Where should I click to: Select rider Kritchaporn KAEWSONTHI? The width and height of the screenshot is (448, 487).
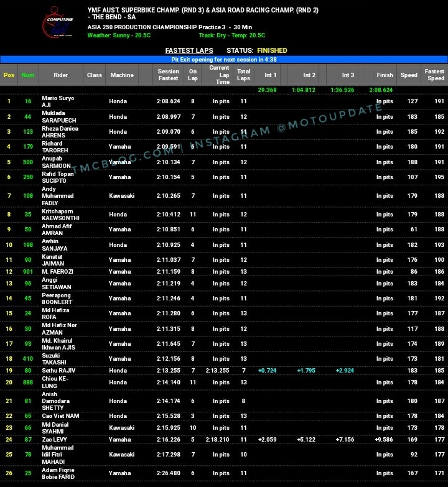[60, 215]
